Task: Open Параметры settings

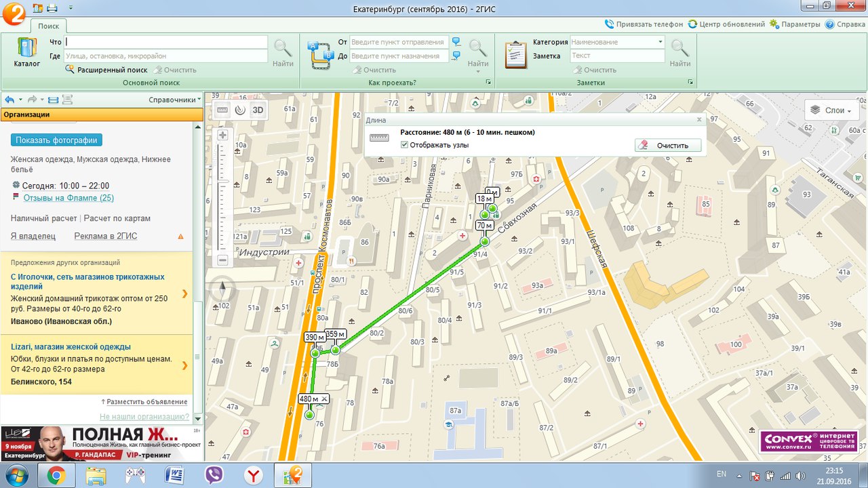Action: point(795,24)
